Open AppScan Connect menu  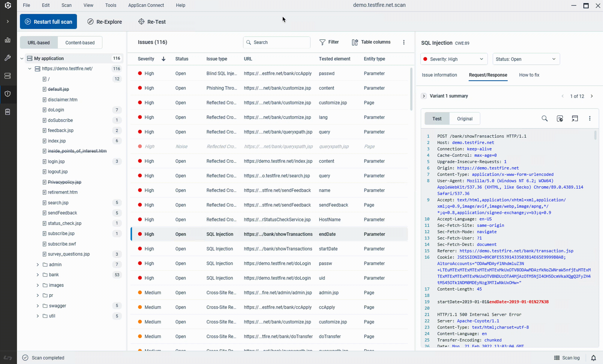tap(146, 5)
